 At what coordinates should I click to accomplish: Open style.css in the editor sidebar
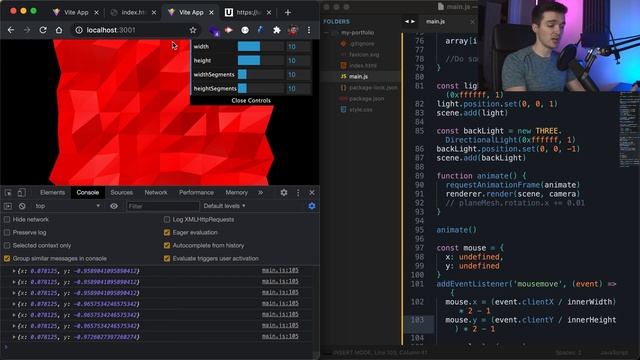360,109
